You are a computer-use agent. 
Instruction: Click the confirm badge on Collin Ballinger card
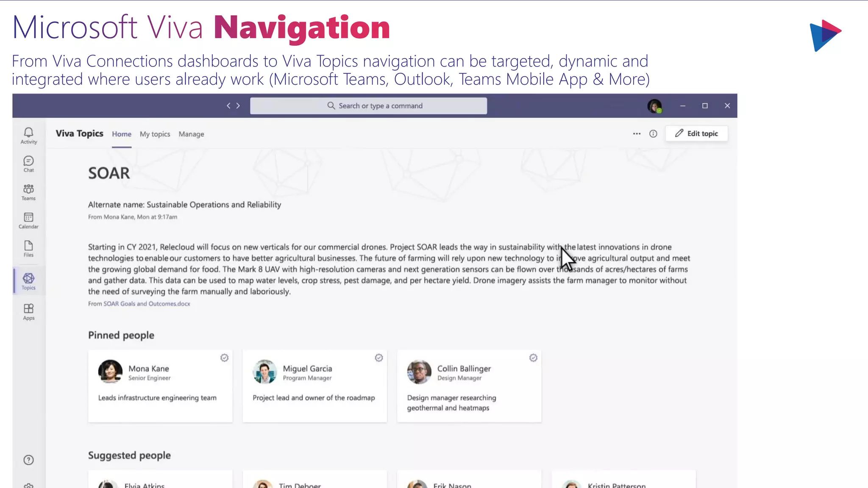click(x=533, y=358)
